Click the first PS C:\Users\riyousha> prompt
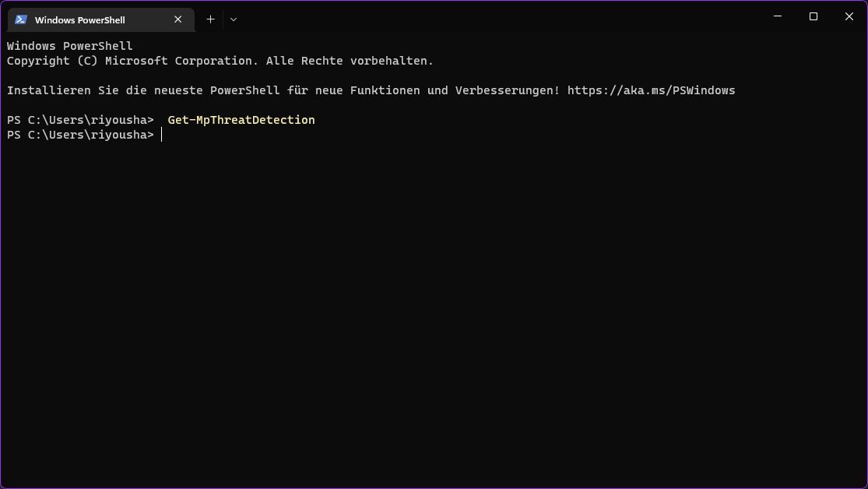 coord(80,120)
